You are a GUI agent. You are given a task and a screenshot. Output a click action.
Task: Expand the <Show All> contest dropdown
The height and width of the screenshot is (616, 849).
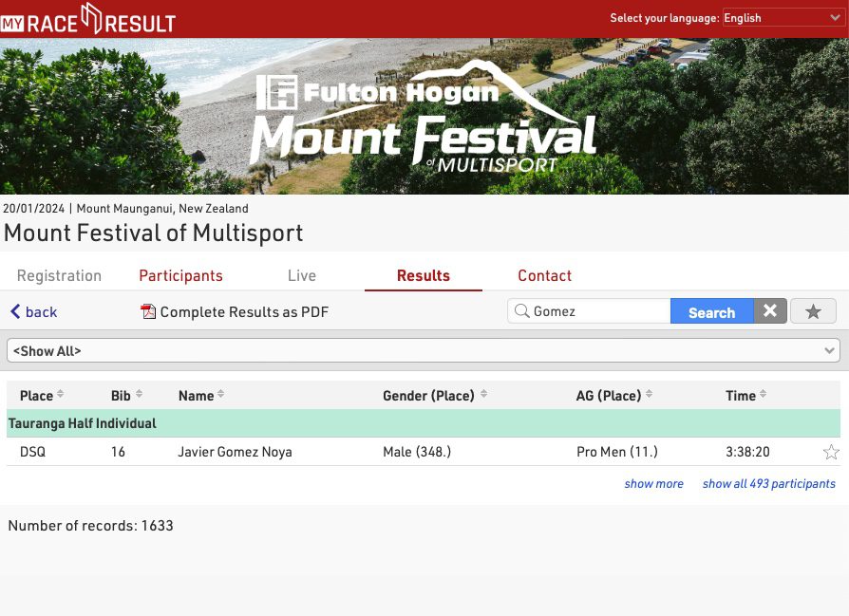[424, 351]
